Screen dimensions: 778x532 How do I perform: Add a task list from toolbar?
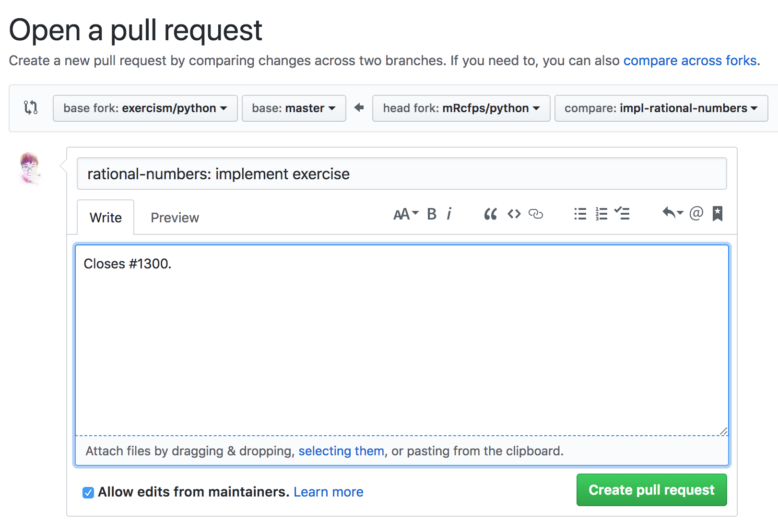coord(622,213)
